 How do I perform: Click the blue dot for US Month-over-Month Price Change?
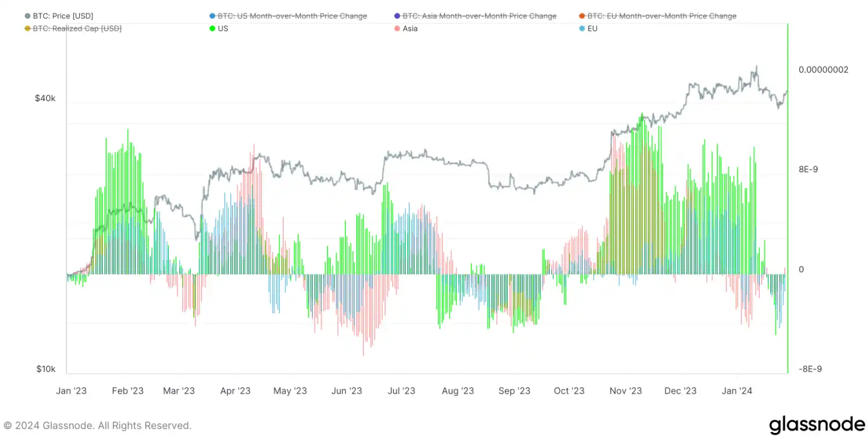(212, 16)
